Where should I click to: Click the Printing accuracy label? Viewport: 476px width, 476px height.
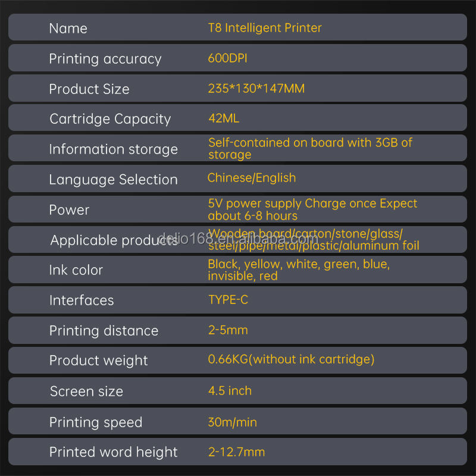[105, 58]
